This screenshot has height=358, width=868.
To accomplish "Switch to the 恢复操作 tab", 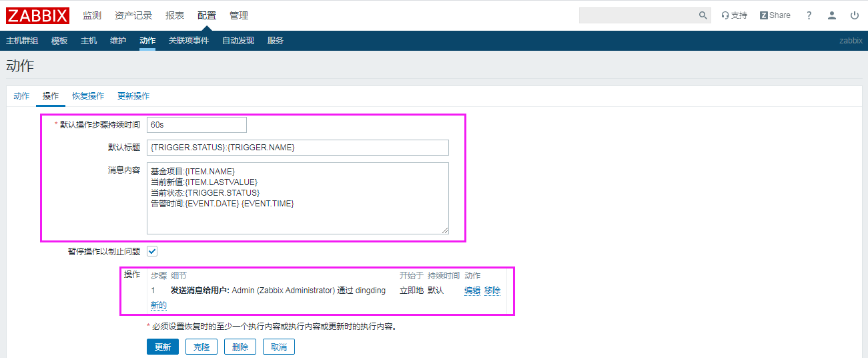I will click(88, 96).
